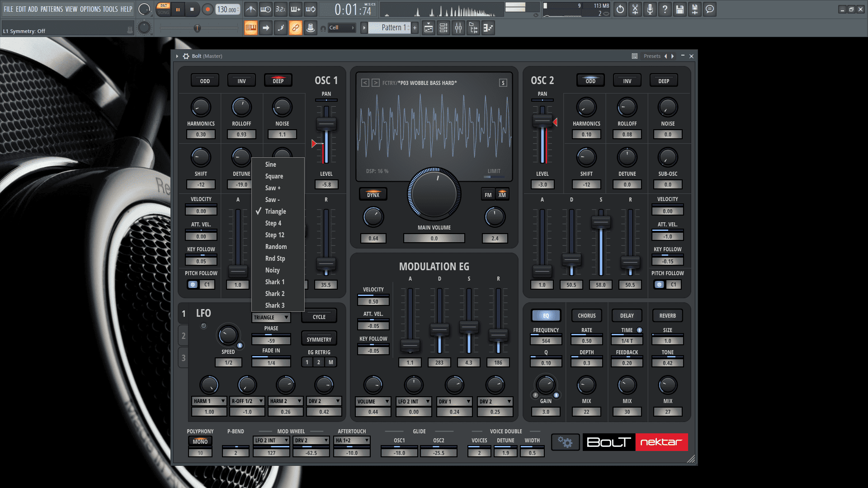The image size is (868, 488).
Task: Toggle the link multilink controllers icon
Action: pyautogui.click(x=296, y=28)
